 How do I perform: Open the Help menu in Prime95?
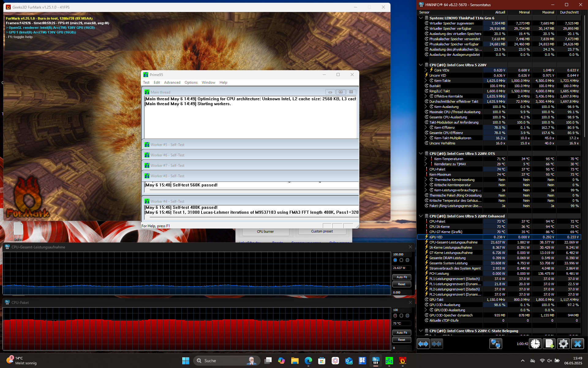[223, 82]
